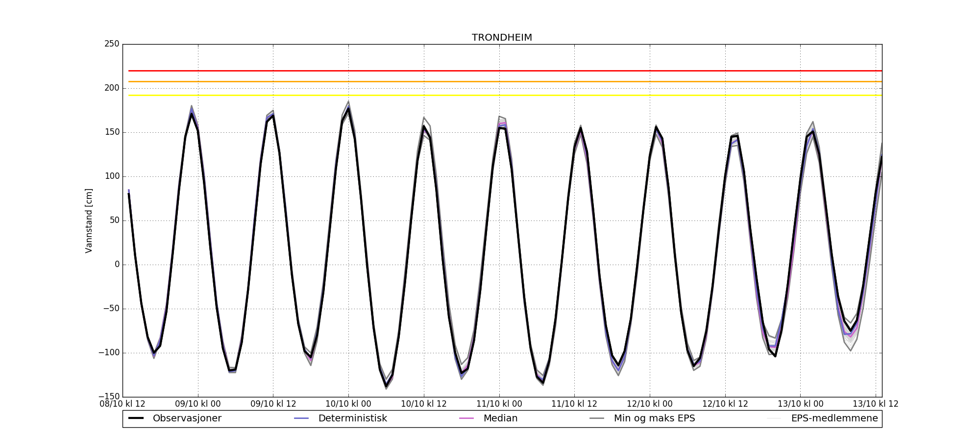Viewport: 980px width, 441px height.
Task: Click the black Observasjoner legend line sample
Action: point(136,418)
